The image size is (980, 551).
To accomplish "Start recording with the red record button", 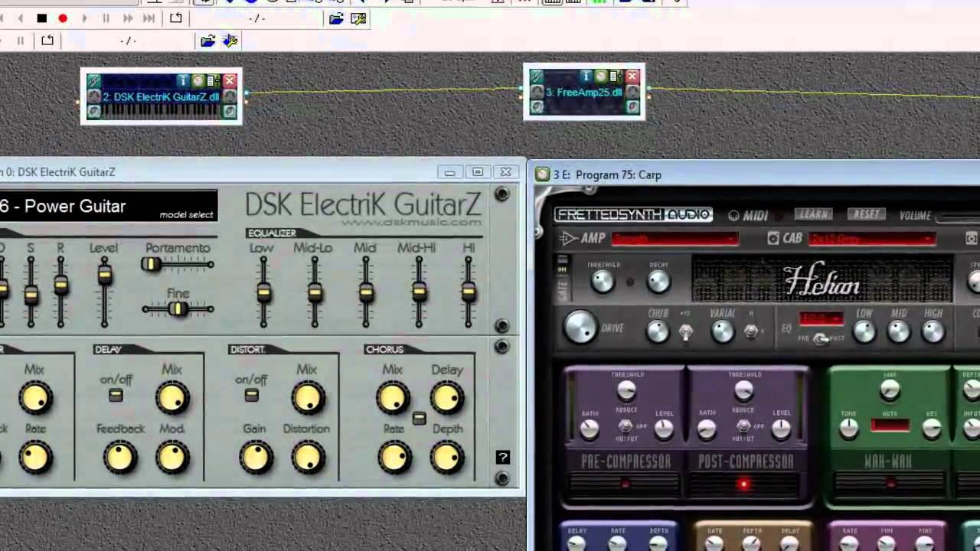I will (x=63, y=18).
